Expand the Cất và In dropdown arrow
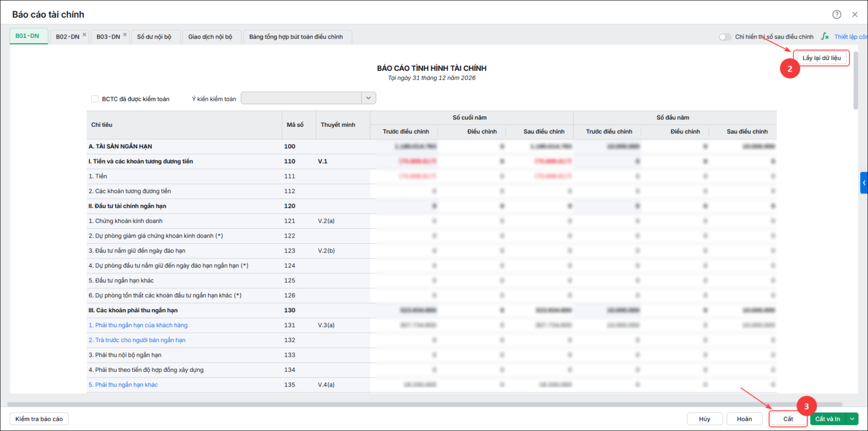 (853, 419)
